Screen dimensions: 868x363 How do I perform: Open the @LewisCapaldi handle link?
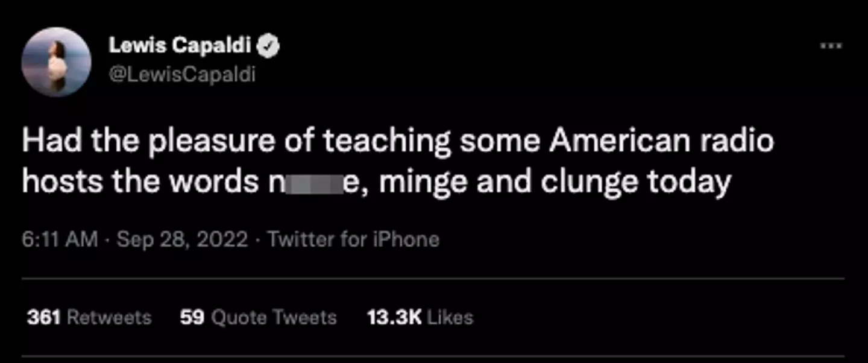pyautogui.click(x=182, y=74)
